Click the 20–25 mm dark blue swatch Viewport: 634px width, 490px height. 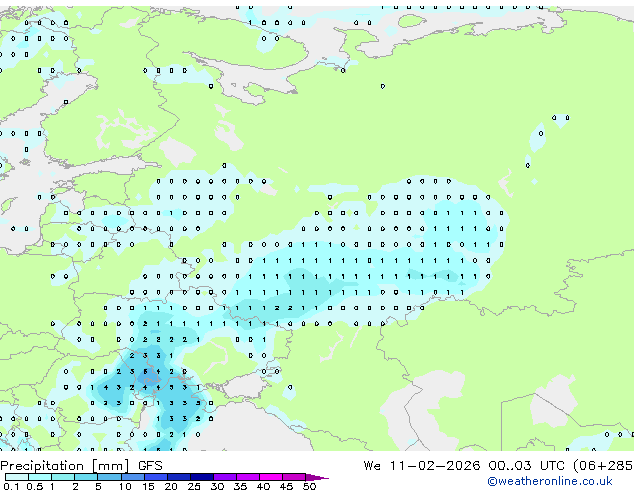(x=178, y=477)
